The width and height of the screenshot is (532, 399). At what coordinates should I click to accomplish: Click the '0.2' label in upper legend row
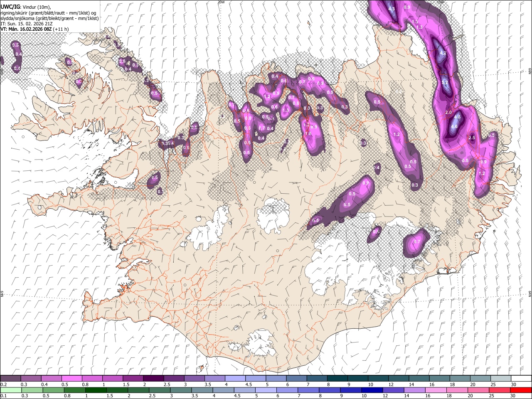click(3, 384)
